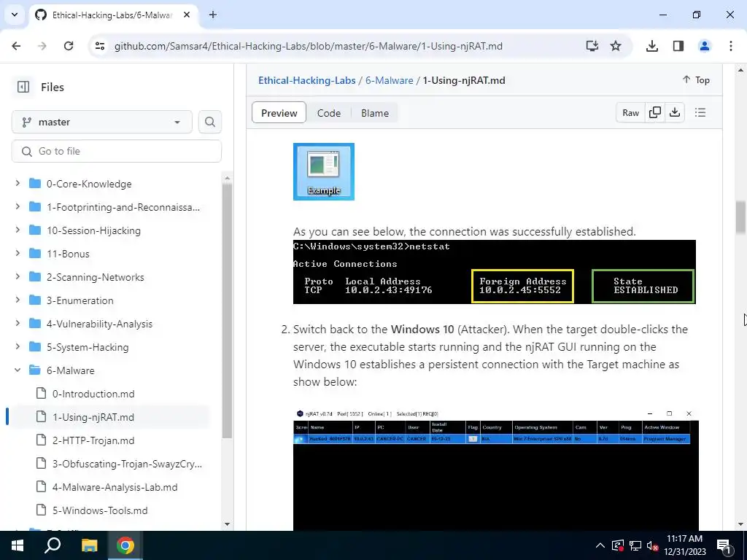Open the Chrome profile avatar

pos(704,46)
